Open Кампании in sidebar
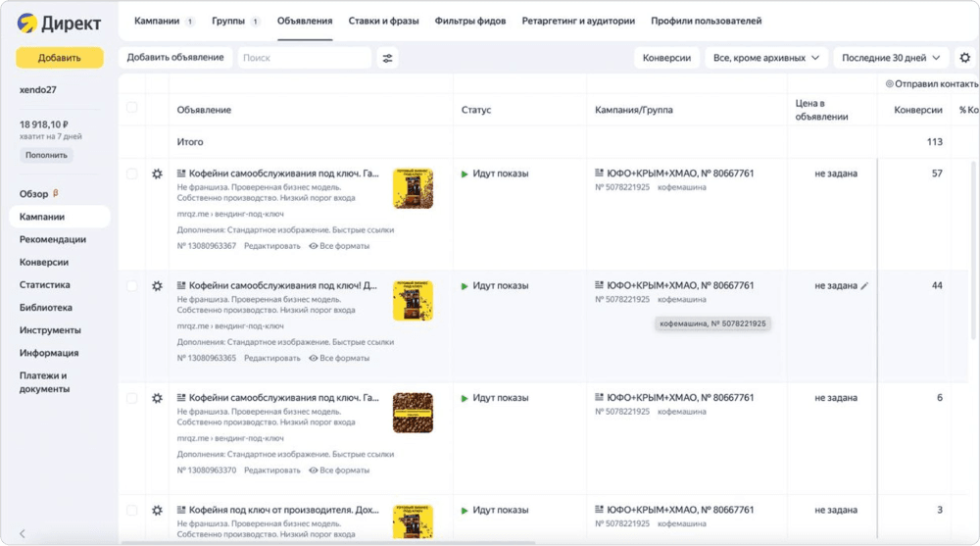 [60, 217]
